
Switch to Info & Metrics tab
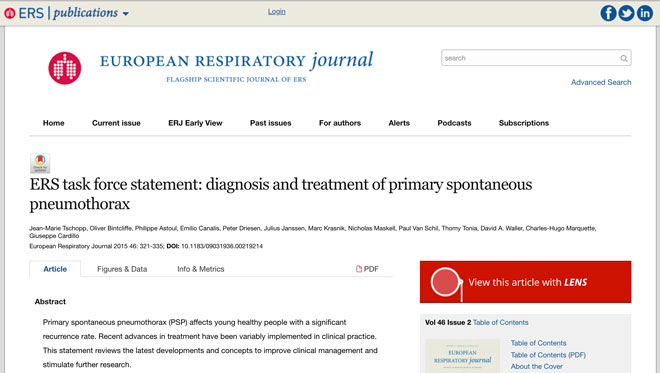point(201,269)
